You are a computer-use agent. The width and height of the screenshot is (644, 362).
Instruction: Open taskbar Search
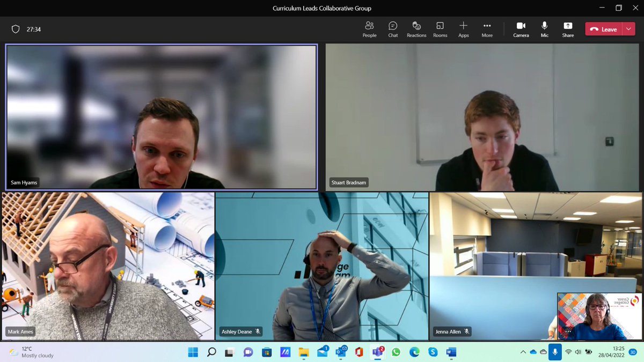tap(211, 352)
